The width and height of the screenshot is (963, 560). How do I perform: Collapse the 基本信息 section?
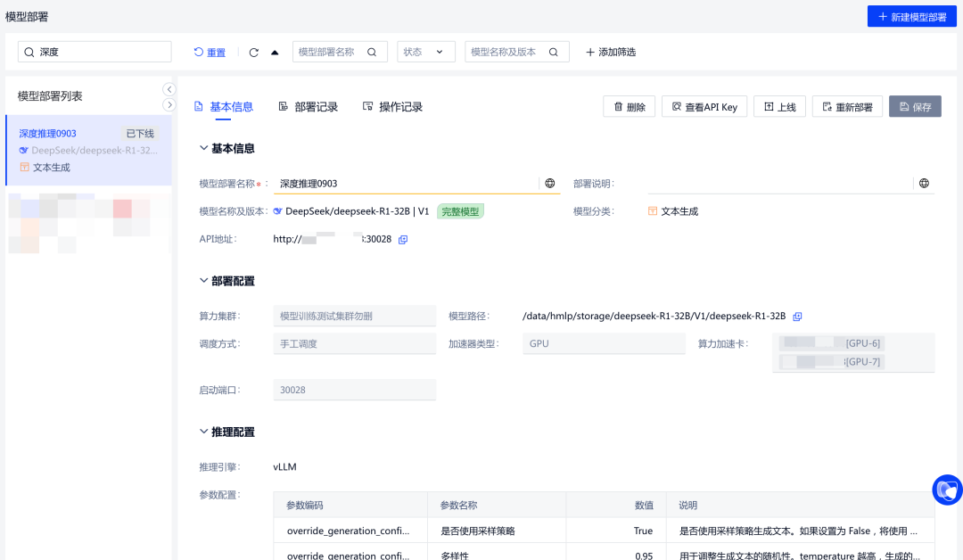(204, 149)
